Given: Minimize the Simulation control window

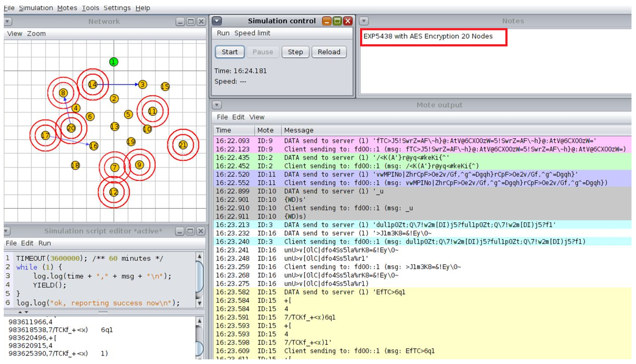Looking at the screenshot, I should click(327, 21).
